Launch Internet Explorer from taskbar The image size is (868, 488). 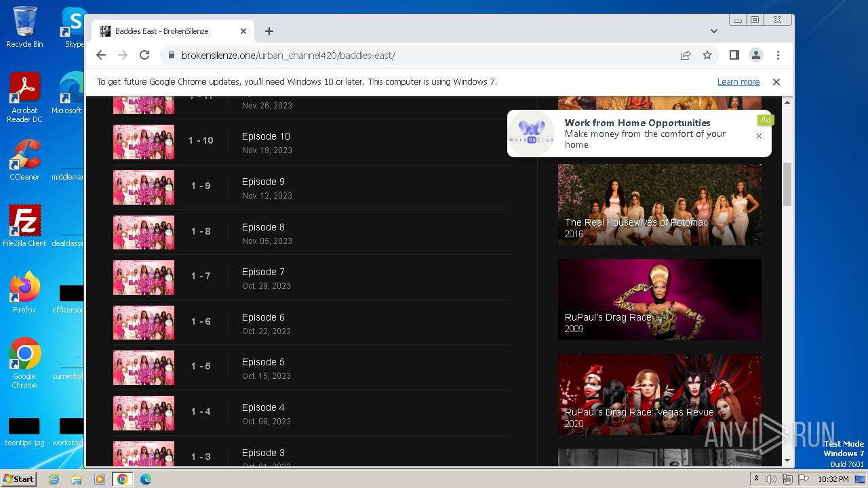54,479
